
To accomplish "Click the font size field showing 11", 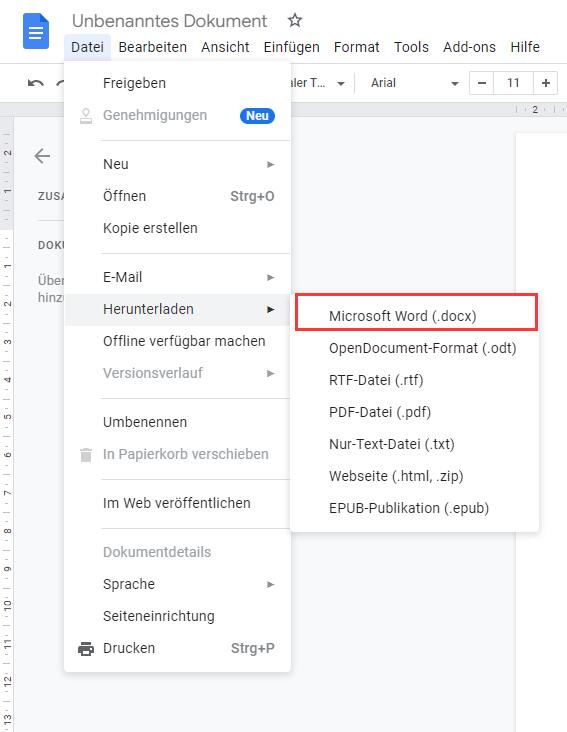I will point(513,83).
